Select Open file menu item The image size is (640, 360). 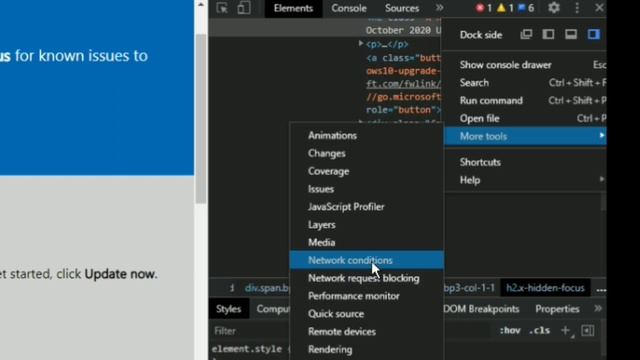tap(525, 119)
